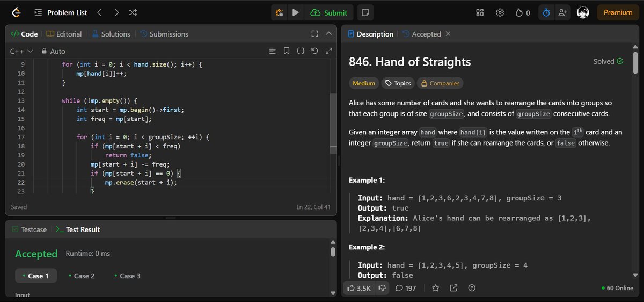Share the problem with external-link icon
644x302 pixels.
tap(453, 288)
